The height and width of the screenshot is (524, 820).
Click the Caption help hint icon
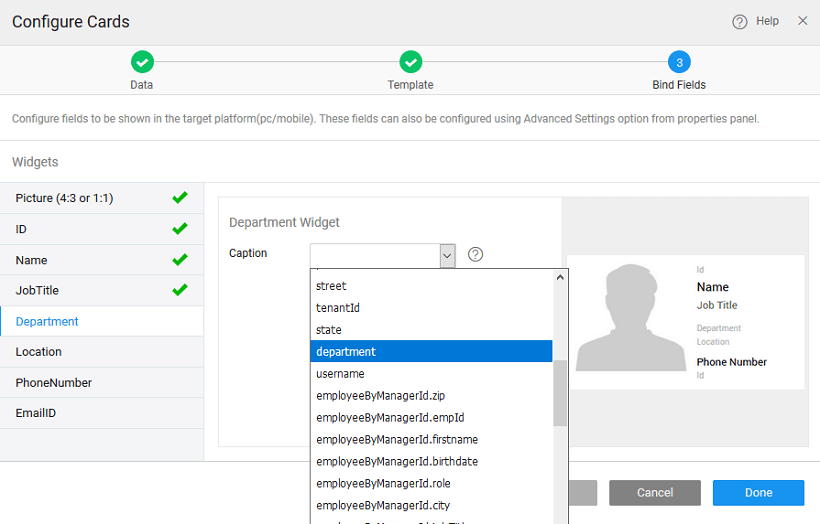[476, 254]
